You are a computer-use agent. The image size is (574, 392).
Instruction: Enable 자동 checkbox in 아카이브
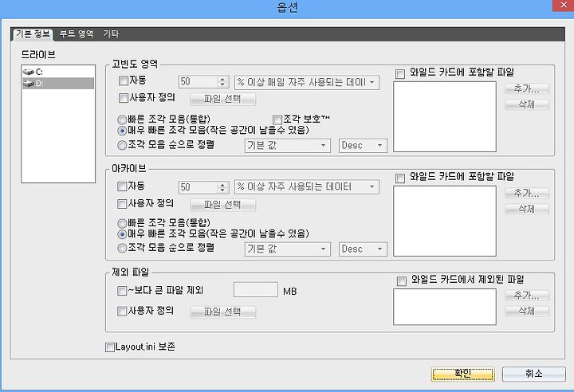click(x=121, y=186)
